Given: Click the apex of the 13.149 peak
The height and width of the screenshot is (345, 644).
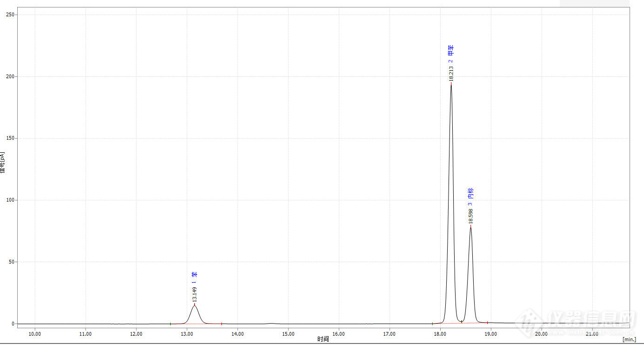Looking at the screenshot, I should (195, 305).
